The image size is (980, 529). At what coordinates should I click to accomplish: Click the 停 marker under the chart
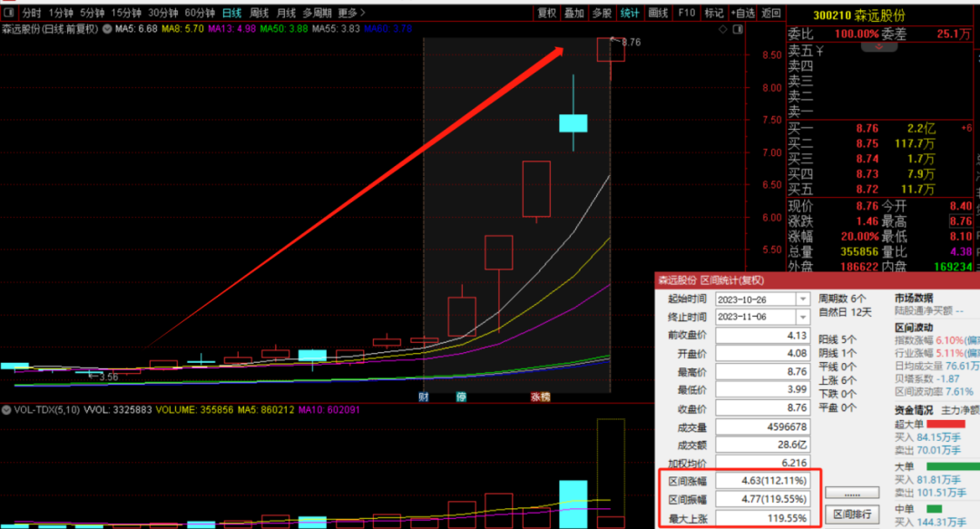coord(461,397)
